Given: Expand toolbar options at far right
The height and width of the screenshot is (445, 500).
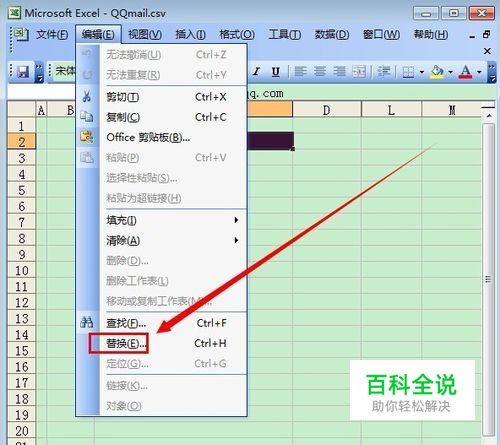Looking at the screenshot, I should (x=491, y=71).
